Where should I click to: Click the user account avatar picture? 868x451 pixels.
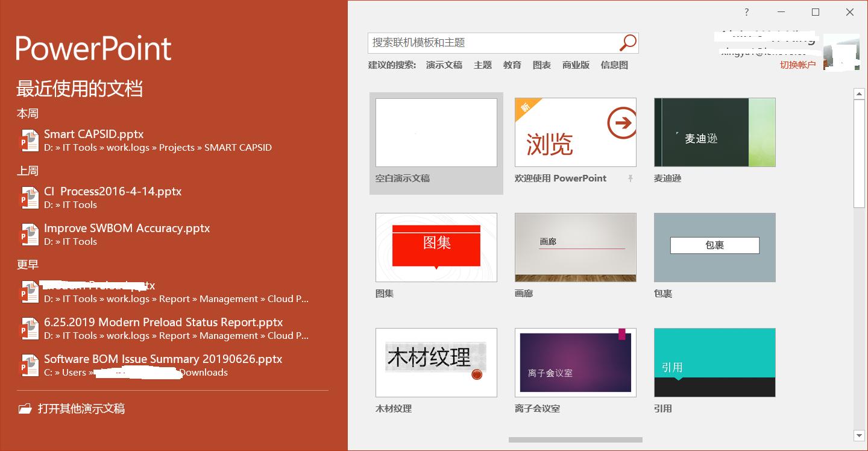click(841, 52)
